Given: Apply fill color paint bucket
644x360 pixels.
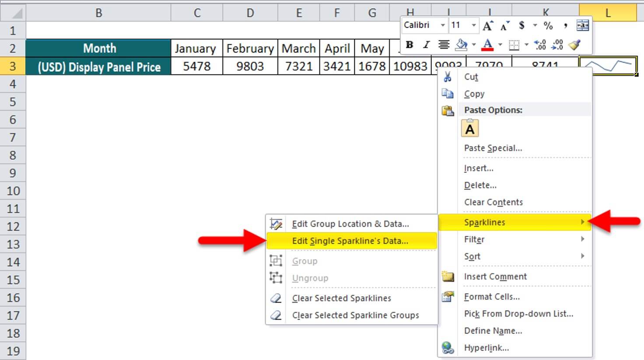Looking at the screenshot, I should [461, 45].
